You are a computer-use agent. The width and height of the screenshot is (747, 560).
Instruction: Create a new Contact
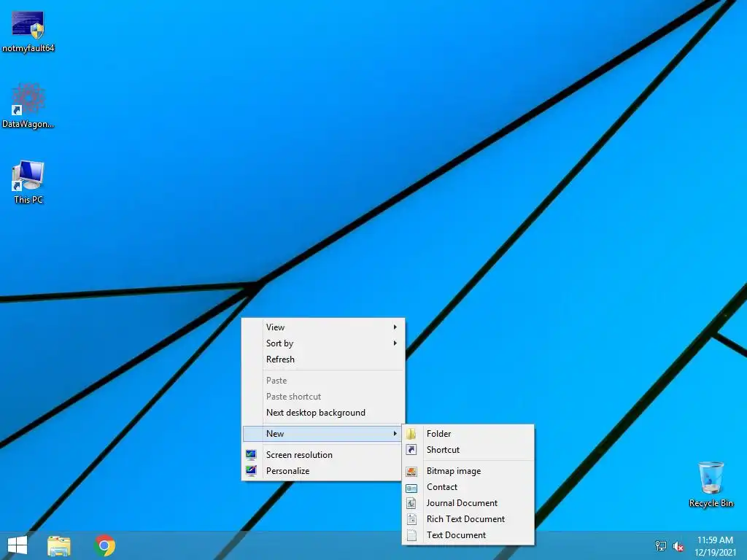pyautogui.click(x=468, y=487)
